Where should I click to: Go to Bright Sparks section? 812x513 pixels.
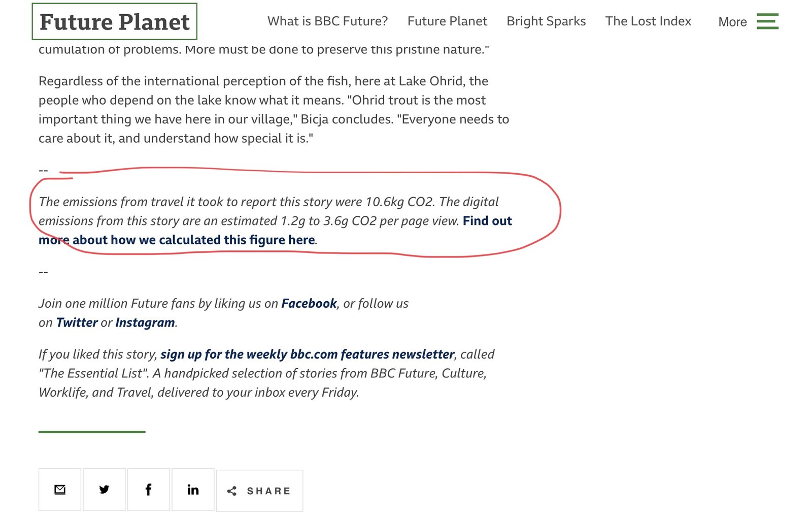pyautogui.click(x=546, y=21)
